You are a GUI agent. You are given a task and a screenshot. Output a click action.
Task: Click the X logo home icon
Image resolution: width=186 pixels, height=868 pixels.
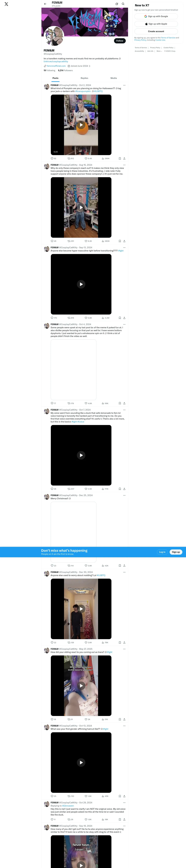pyautogui.click(x=6, y=4)
